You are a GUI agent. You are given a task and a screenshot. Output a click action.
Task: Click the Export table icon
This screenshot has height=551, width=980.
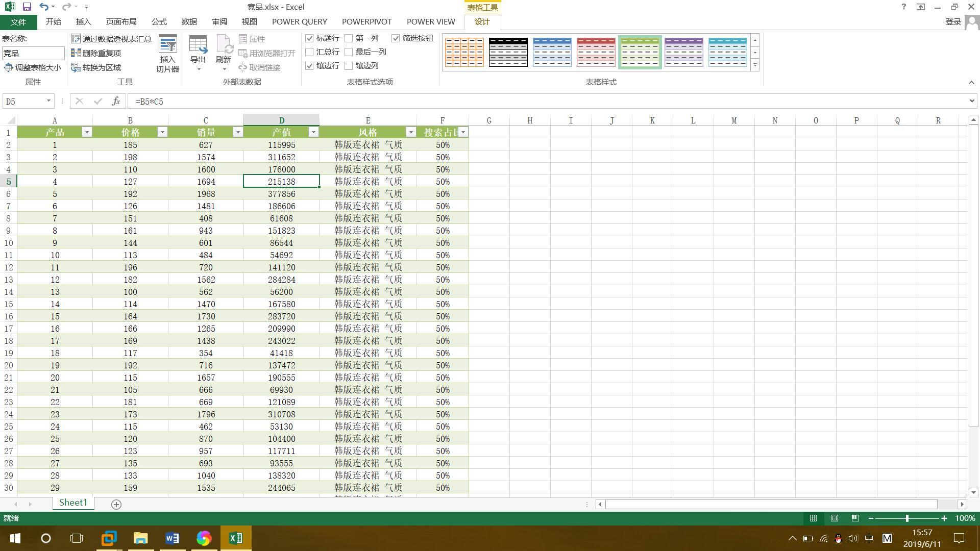coord(198,45)
